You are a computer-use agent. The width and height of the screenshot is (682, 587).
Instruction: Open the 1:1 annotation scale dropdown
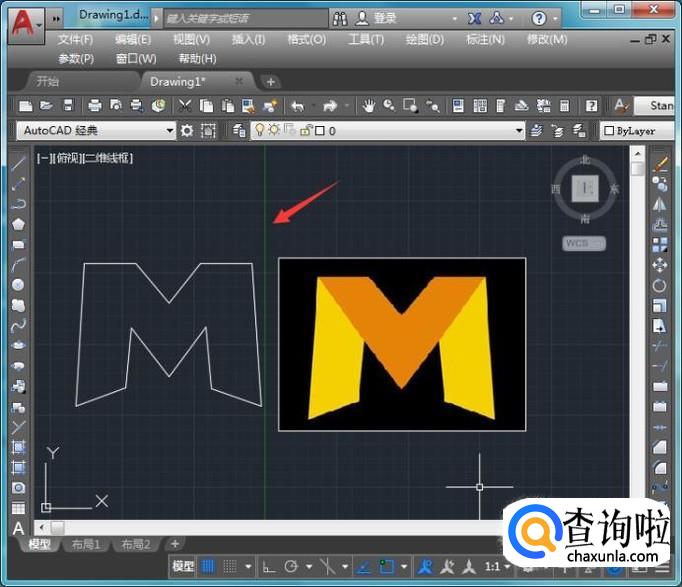tap(497, 566)
